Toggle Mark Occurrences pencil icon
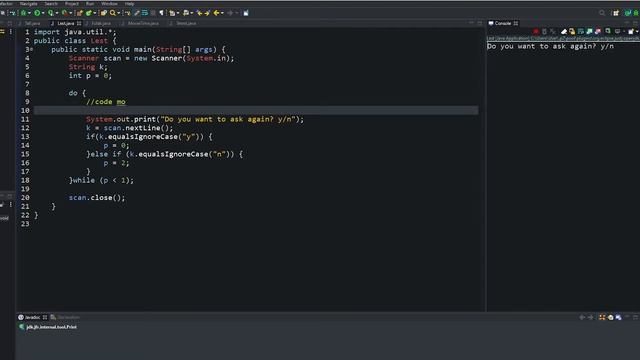 (x=137, y=13)
